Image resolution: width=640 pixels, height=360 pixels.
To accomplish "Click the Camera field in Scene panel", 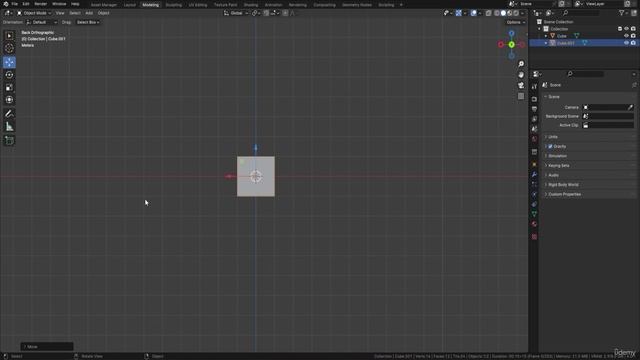I will pos(608,107).
